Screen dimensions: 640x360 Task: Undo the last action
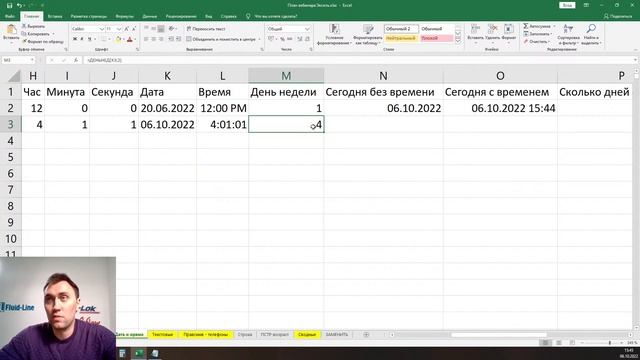click(19, 5)
